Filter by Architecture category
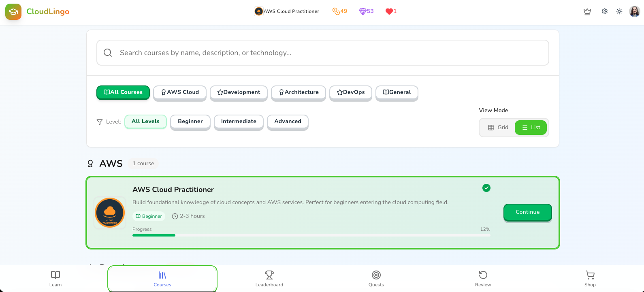 tap(299, 92)
